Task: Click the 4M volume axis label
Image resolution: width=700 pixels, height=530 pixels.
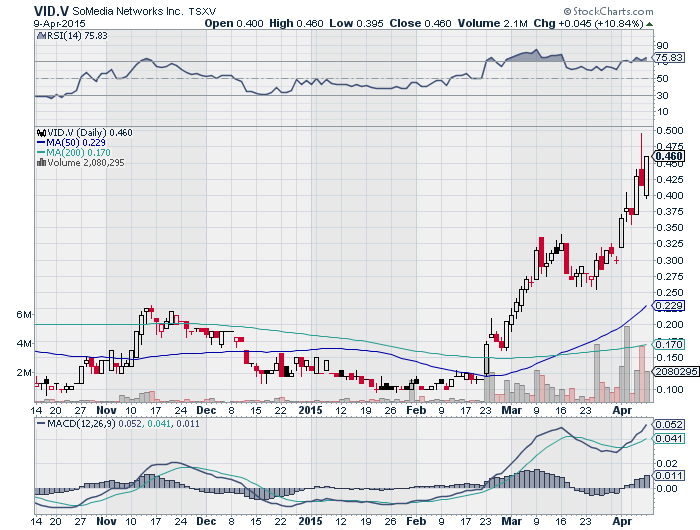Action: pyautogui.click(x=24, y=344)
